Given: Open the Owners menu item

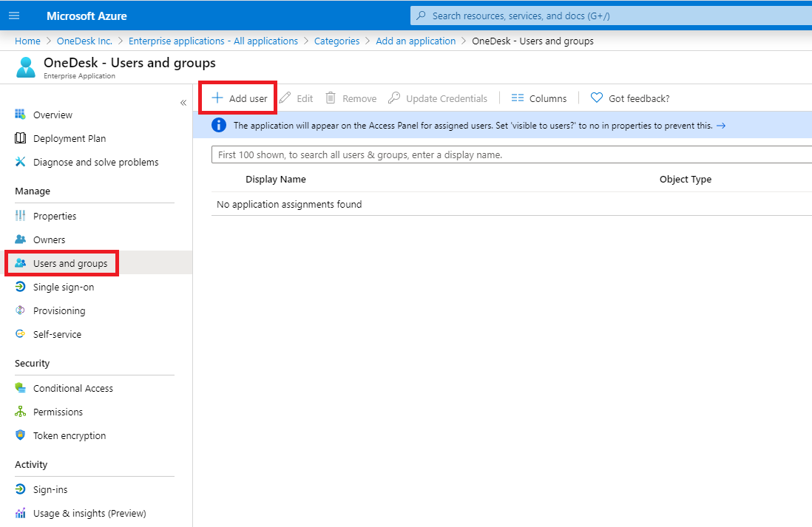Looking at the screenshot, I should (x=50, y=239).
